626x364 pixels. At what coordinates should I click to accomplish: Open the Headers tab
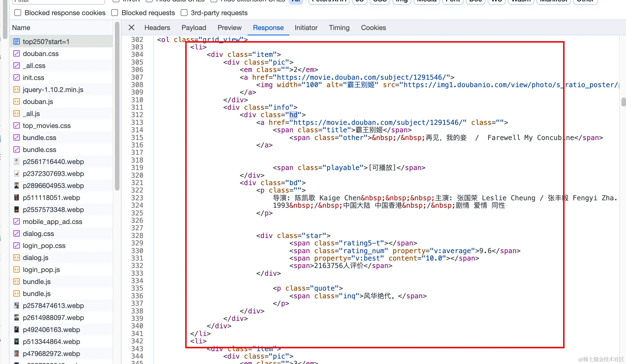pyautogui.click(x=157, y=28)
